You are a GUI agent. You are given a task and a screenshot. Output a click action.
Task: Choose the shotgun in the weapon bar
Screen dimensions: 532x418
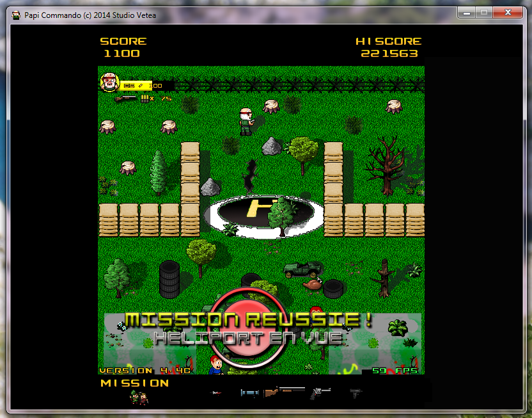click(285, 391)
